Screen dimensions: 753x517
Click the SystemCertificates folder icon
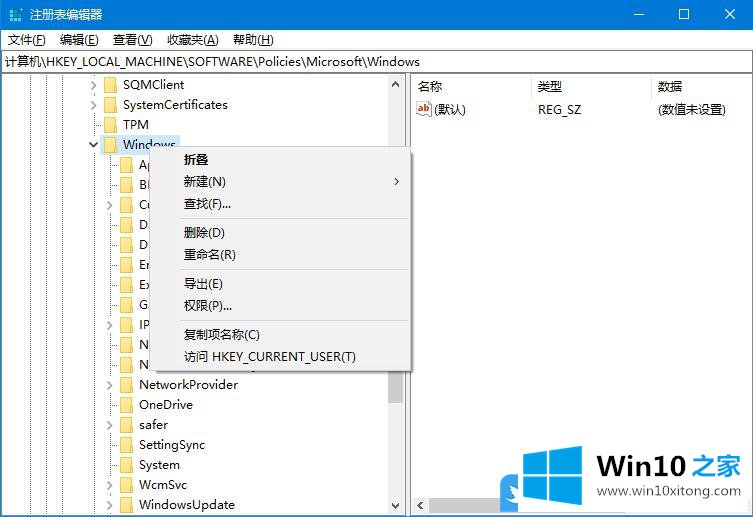click(110, 105)
